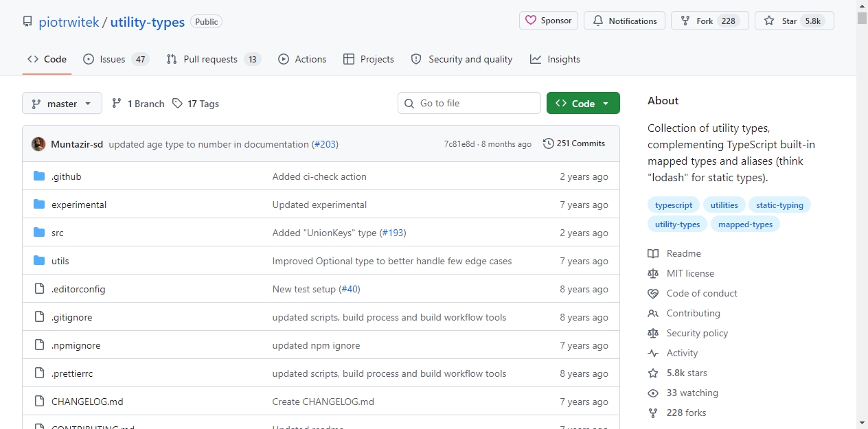This screenshot has height=429, width=868.
Task: Click the typescript topic tag
Action: (x=674, y=205)
